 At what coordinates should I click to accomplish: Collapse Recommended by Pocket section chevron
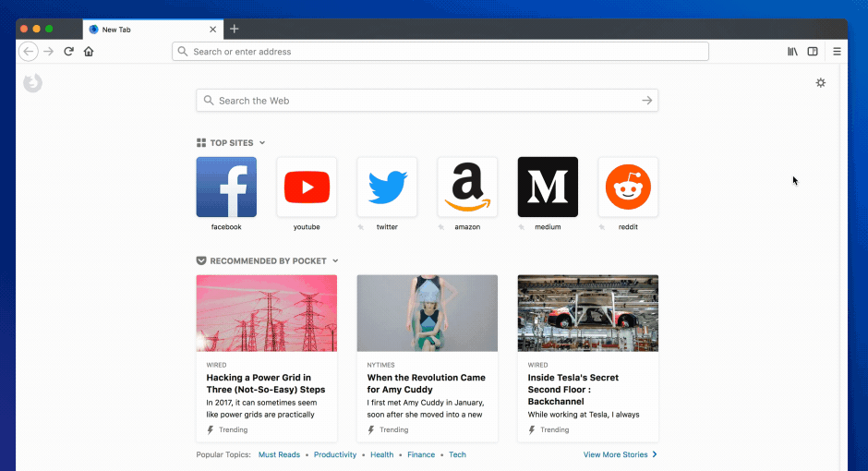[x=335, y=260]
